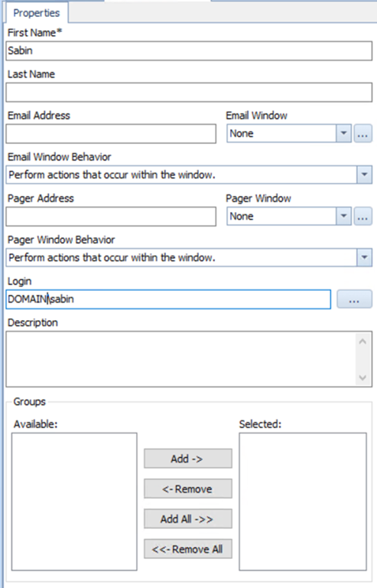Click the Description scrollbar down arrow
Image resolution: width=377 pixels, height=588 pixels.
click(362, 377)
